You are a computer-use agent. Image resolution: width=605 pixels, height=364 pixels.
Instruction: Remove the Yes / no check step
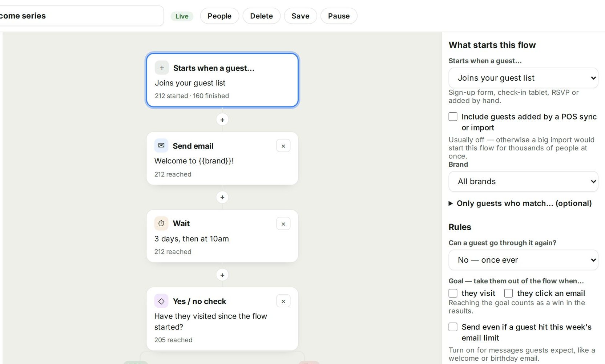[283, 301]
